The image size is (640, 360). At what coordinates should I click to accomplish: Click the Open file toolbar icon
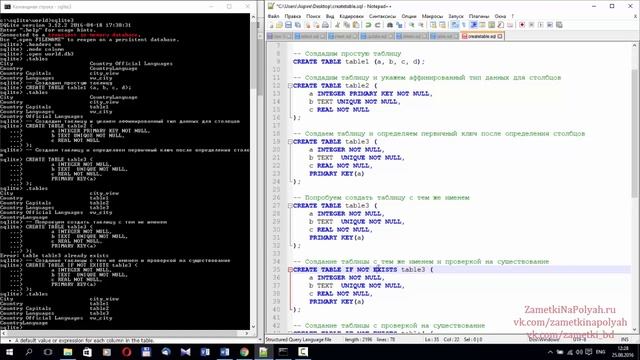pyautogui.click(x=279, y=25)
